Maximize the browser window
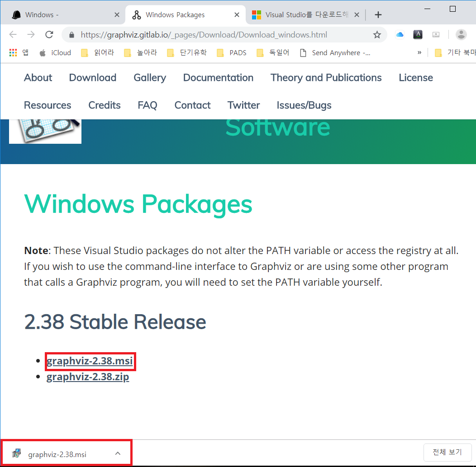Image resolution: width=476 pixels, height=467 pixels. (x=452, y=9)
